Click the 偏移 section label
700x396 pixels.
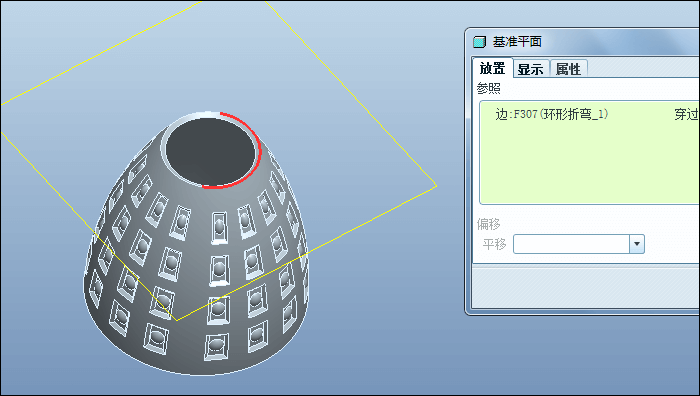[488, 224]
